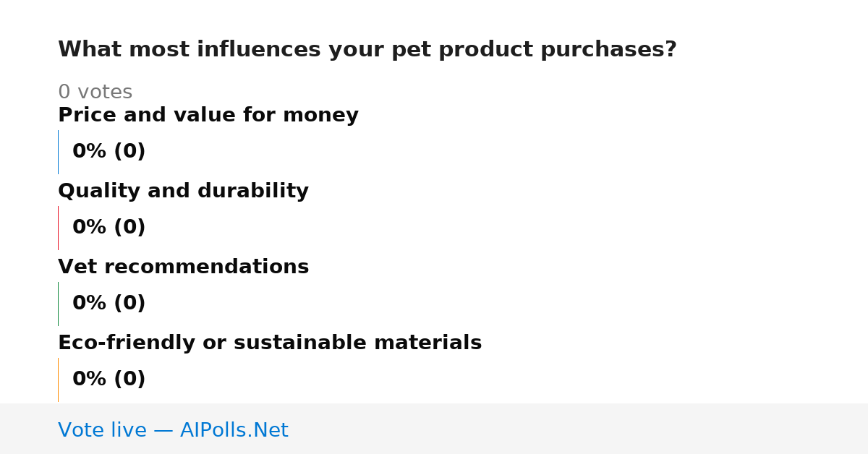Screen dimensions: 868x454
Task: Click the poll question title
Action: pyautogui.click(x=367, y=49)
